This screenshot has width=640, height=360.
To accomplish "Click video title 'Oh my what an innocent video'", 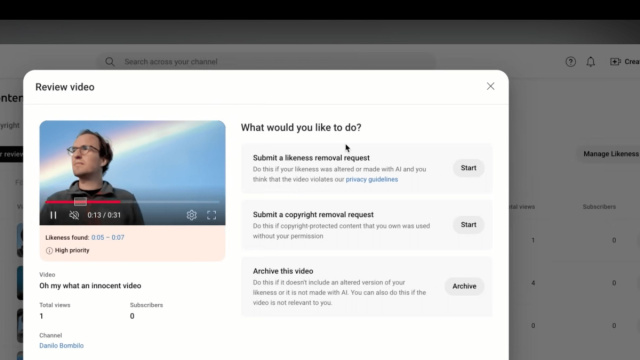I will point(90,286).
